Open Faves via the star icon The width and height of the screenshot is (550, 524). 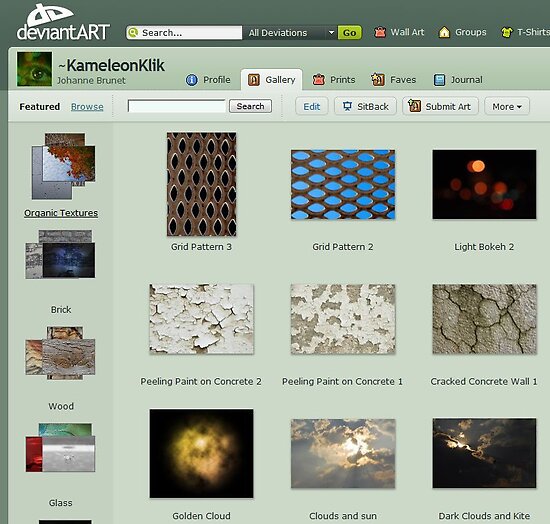tap(378, 80)
